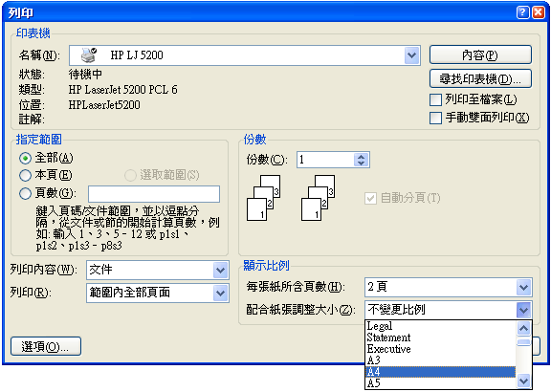This screenshot has height=392, width=551.
Task: Select the 頁數(G) radio button
Action: 25,193
